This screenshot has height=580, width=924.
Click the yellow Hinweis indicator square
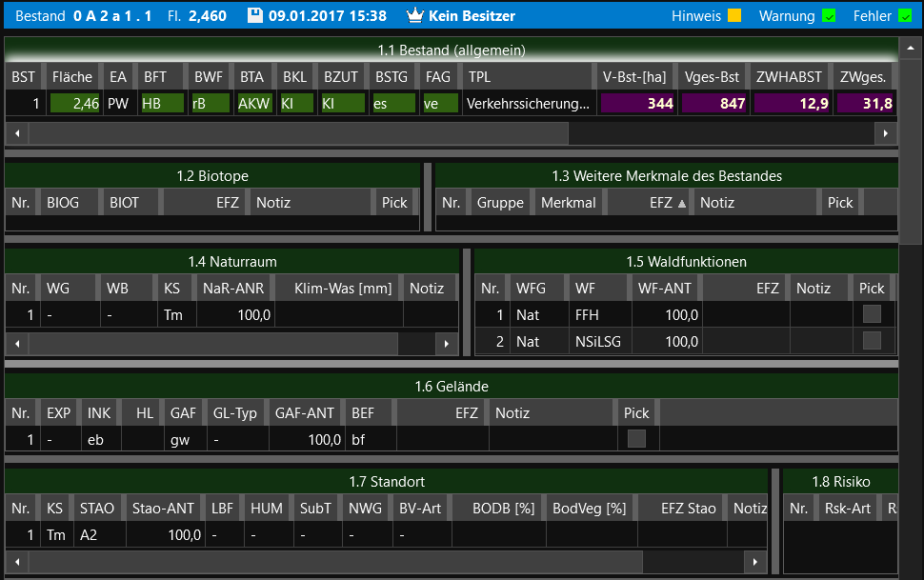[x=734, y=16]
